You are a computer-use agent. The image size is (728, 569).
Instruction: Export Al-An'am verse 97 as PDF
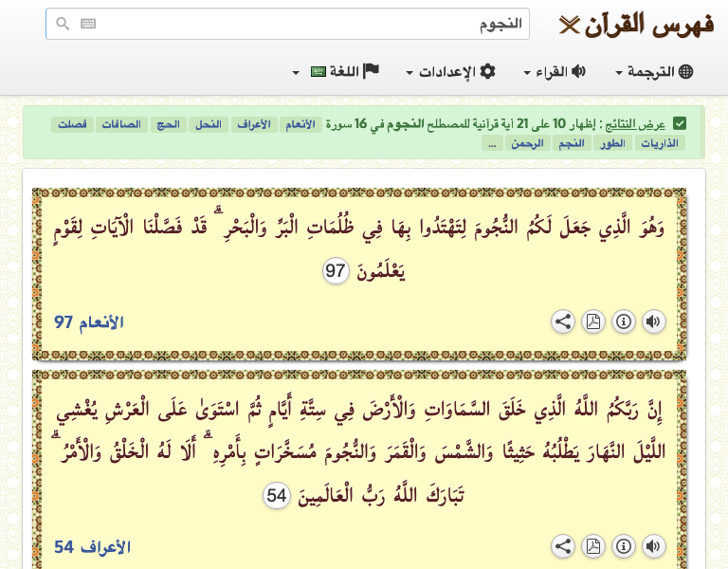point(592,321)
